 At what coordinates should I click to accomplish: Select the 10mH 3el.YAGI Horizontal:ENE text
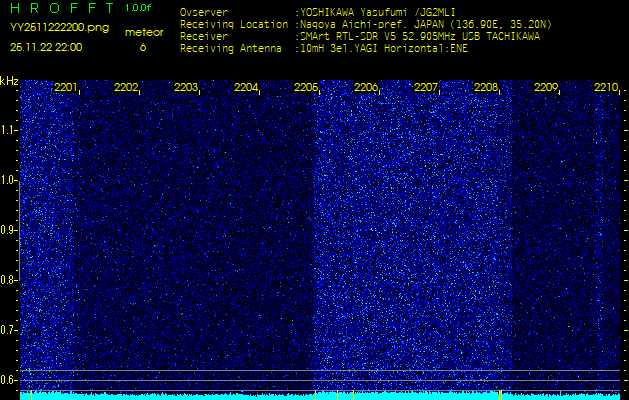pyautogui.click(x=383, y=49)
